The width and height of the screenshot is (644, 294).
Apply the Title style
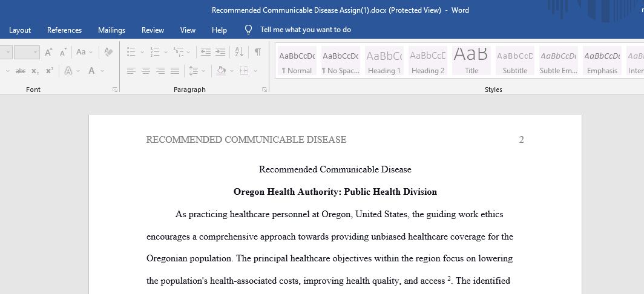(471, 60)
